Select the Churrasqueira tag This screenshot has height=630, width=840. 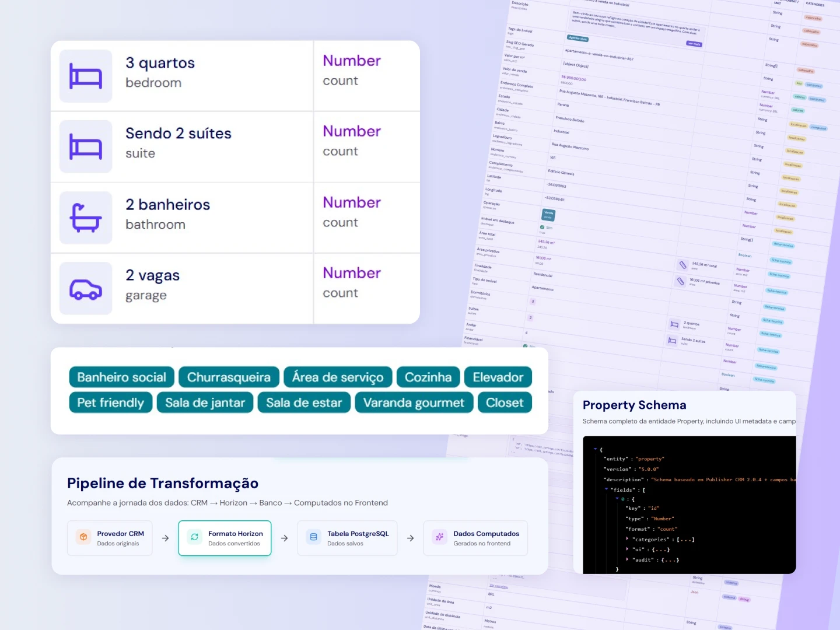[229, 377]
